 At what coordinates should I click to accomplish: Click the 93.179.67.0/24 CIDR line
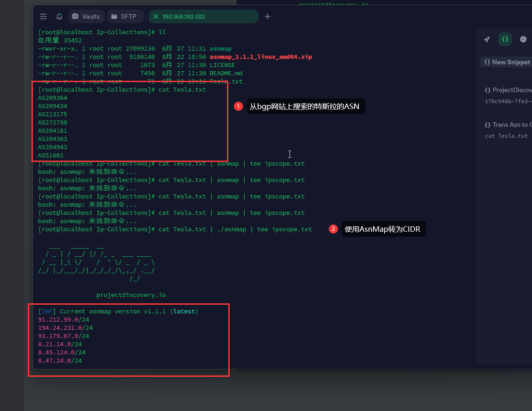pos(63,336)
